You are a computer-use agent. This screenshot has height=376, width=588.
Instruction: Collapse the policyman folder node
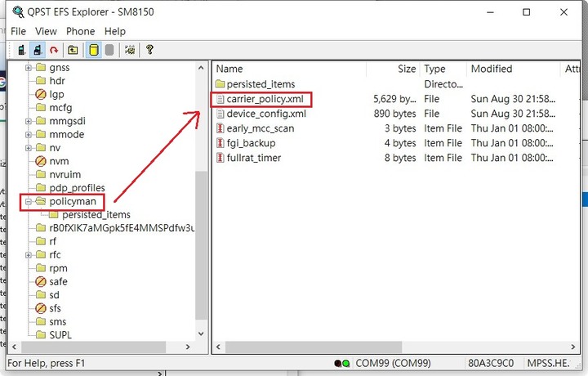[x=29, y=202]
